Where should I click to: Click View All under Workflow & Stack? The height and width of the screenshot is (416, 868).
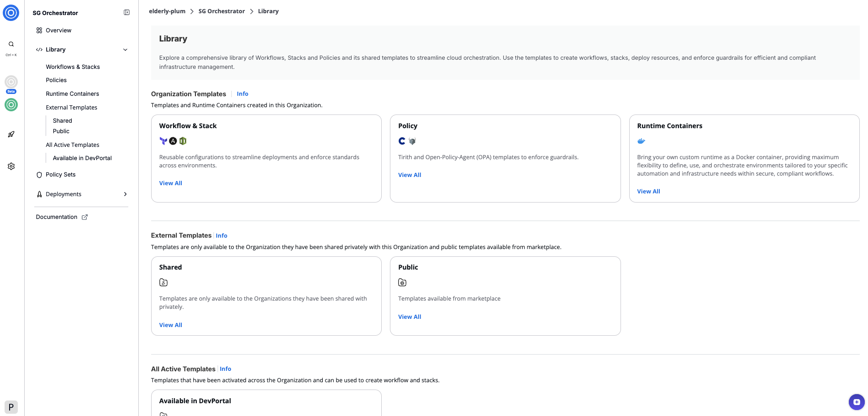(x=170, y=183)
